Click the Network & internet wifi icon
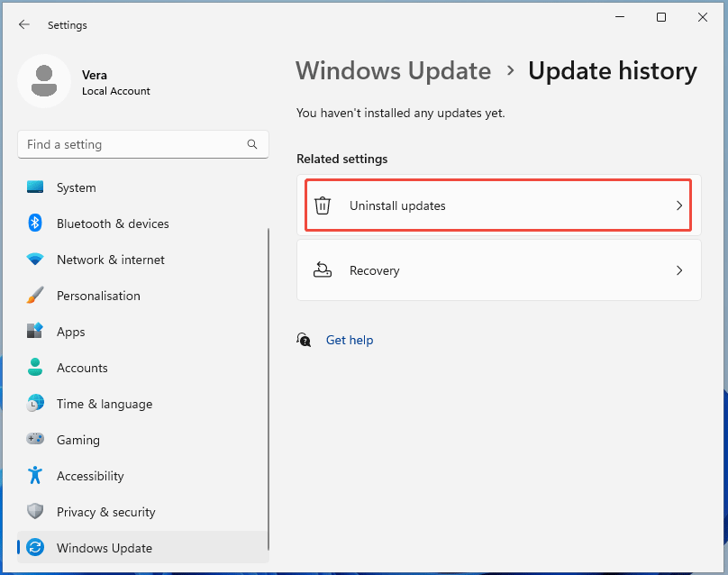 (35, 260)
